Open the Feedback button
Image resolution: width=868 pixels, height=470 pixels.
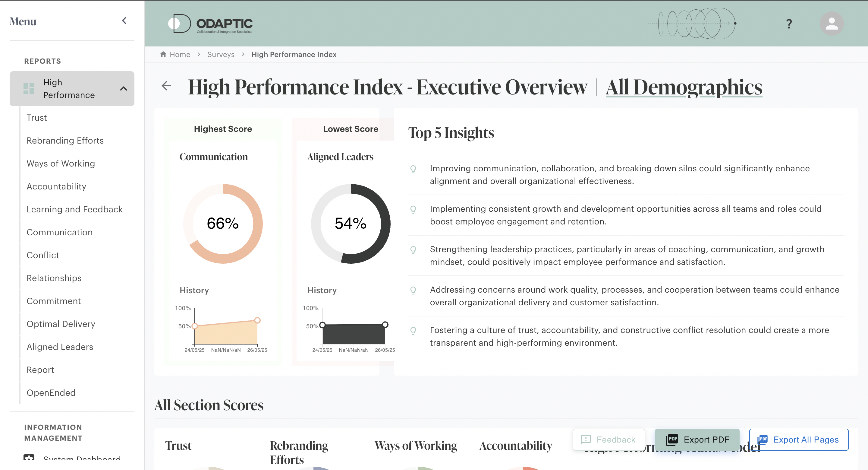609,440
